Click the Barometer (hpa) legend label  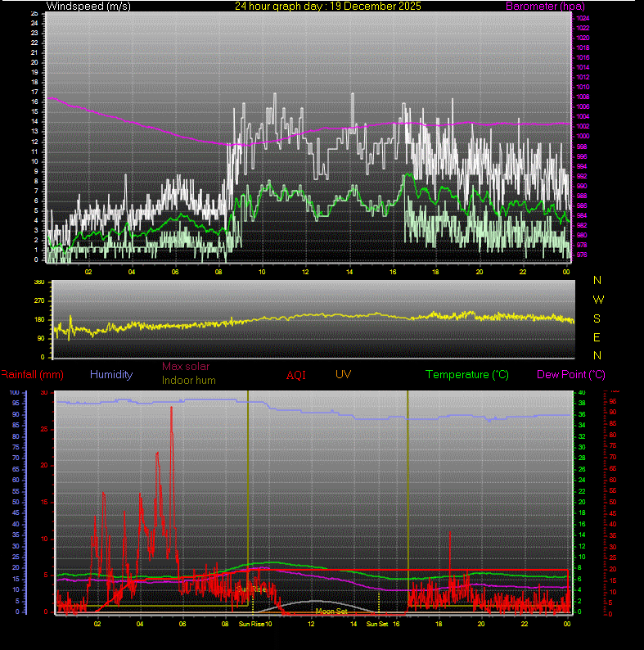tap(545, 7)
